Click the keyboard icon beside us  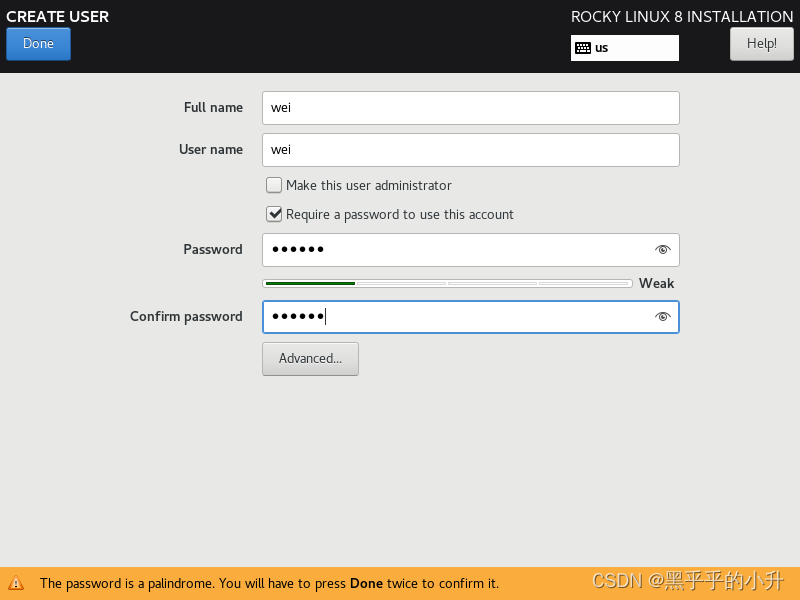583,48
